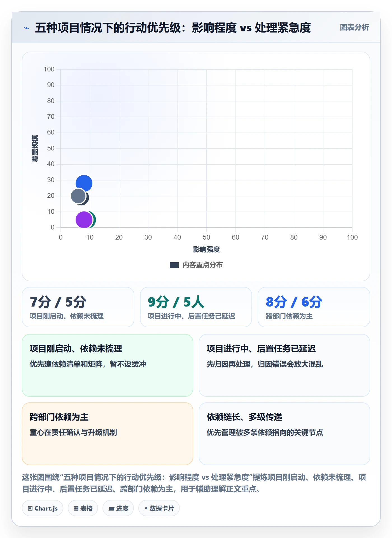Click the 内容重点分布 legend label
The image size is (392, 538).
point(203,265)
